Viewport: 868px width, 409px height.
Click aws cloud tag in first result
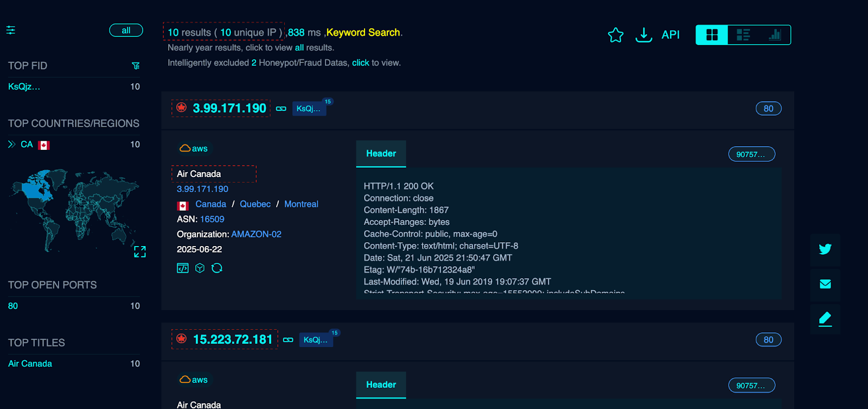[194, 148]
